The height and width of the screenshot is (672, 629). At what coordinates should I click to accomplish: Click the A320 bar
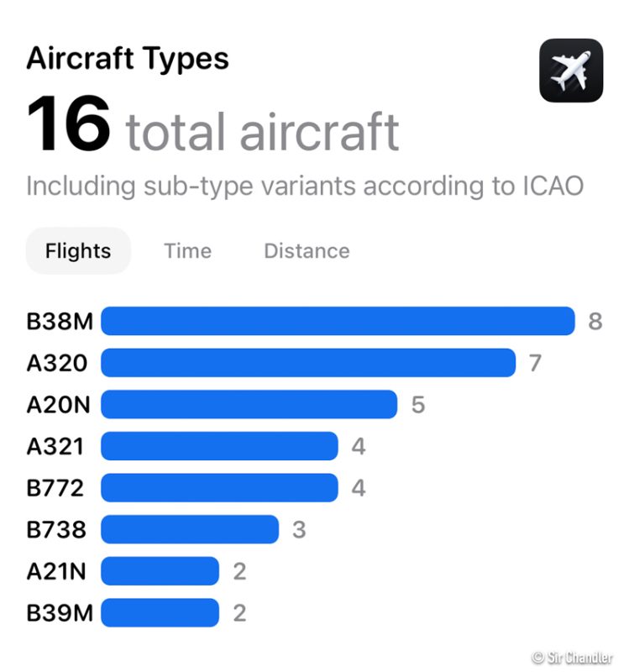click(x=308, y=363)
